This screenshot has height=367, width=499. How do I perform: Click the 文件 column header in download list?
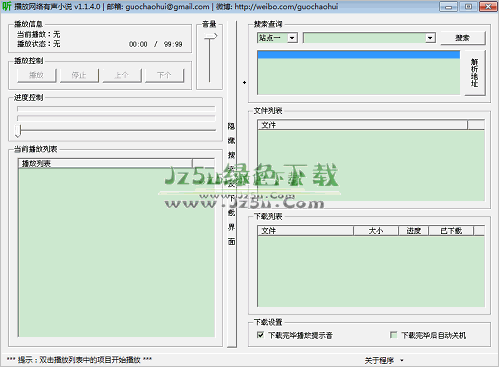pyautogui.click(x=305, y=231)
